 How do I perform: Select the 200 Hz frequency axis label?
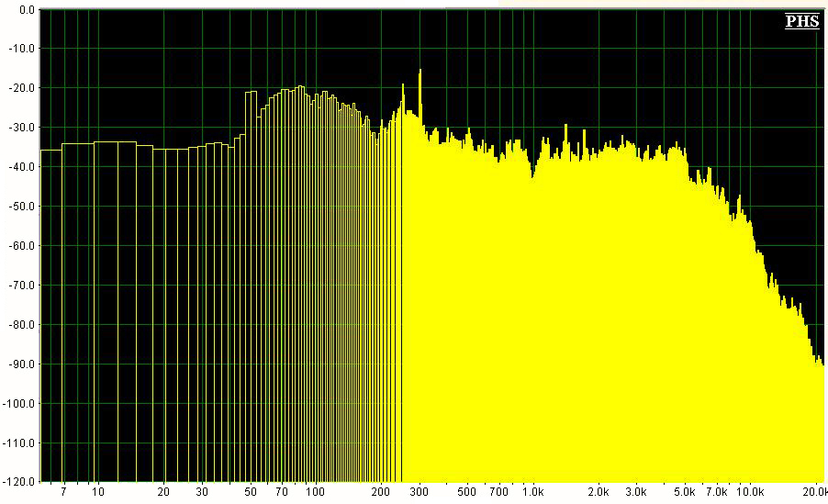point(381,492)
